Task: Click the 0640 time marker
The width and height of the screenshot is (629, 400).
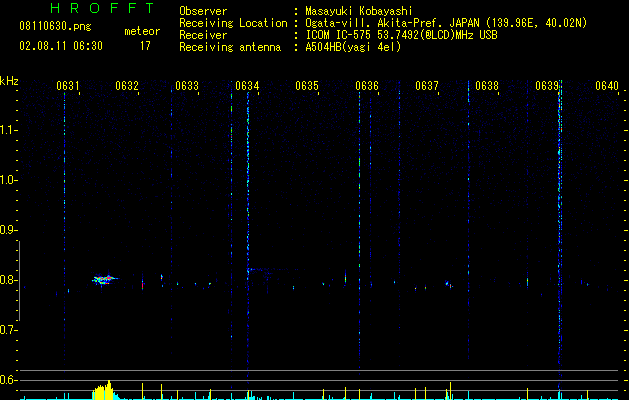Action: click(x=607, y=86)
